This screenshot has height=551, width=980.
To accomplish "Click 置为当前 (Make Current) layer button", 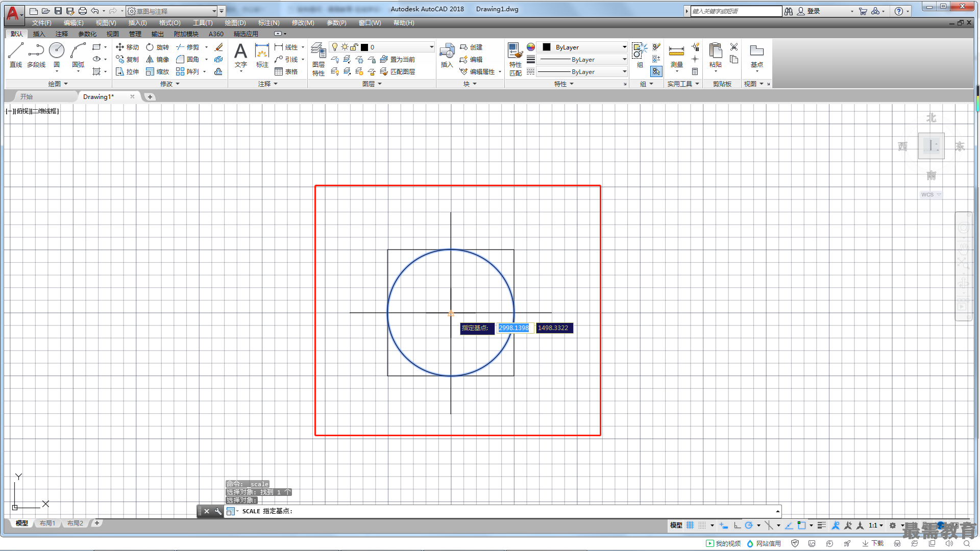I will pos(397,59).
